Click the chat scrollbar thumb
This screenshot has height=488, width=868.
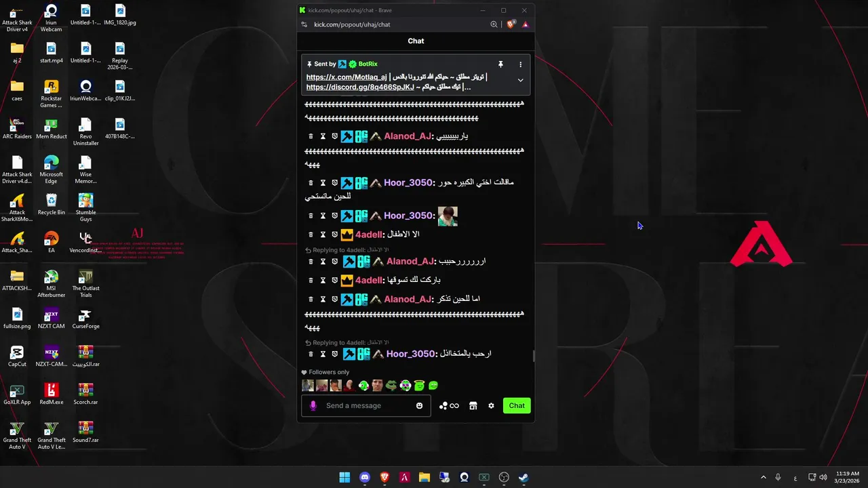[x=533, y=356]
